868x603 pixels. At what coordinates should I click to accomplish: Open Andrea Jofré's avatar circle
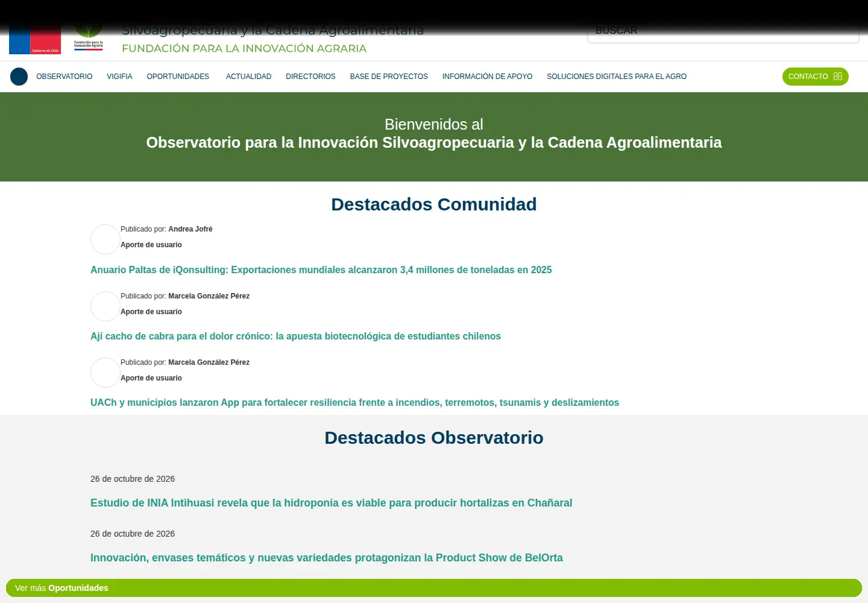pos(105,239)
